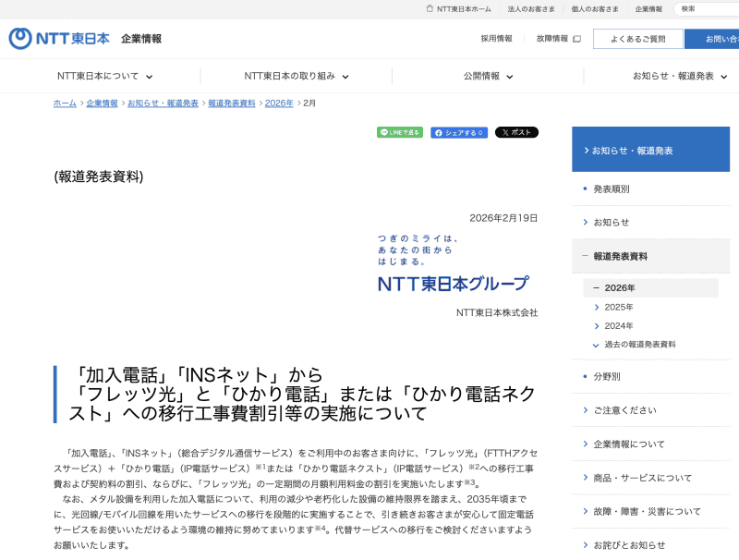
Task: Share via LINEで送る button
Action: click(400, 132)
